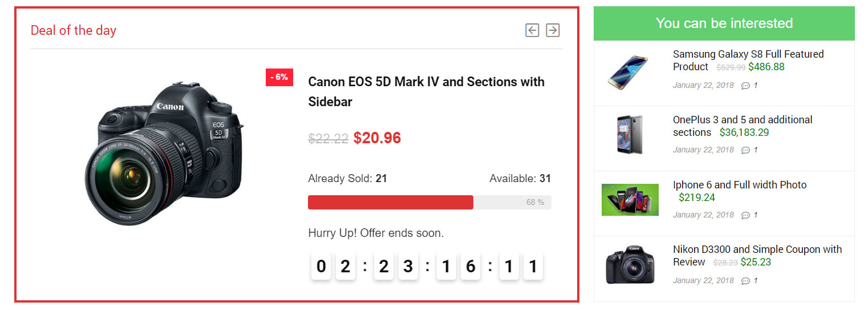Click the Deal of the day heading

coord(73,30)
